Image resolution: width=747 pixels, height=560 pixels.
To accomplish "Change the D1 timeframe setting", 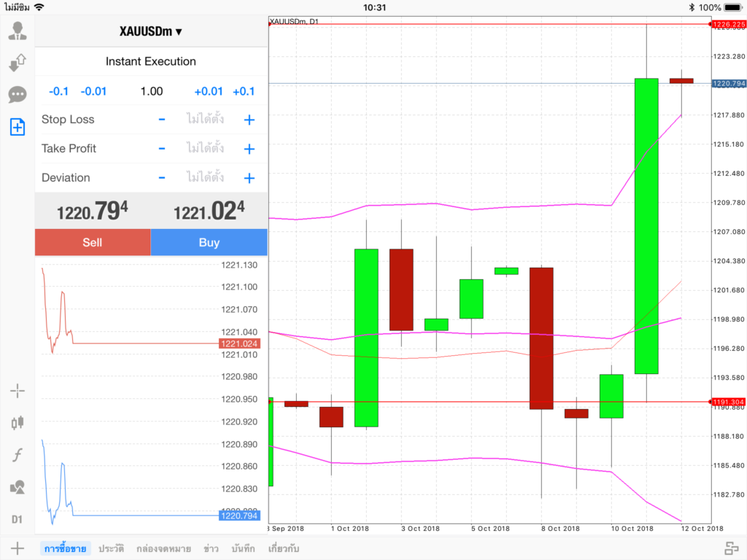I will [18, 519].
